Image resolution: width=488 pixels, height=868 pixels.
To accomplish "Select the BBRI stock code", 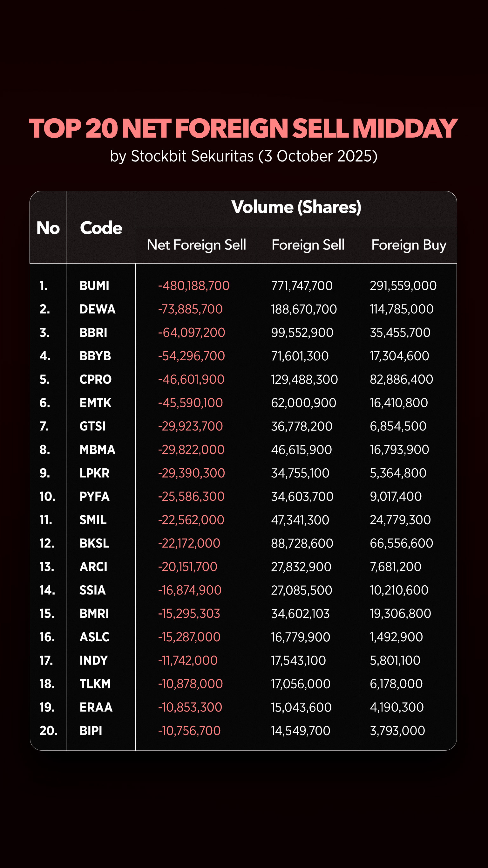I will [x=93, y=333].
